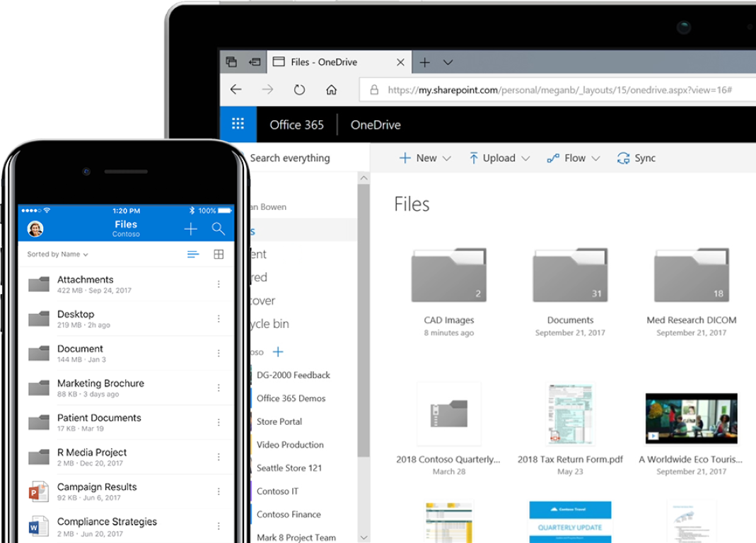Viewport: 756px width, 543px height.
Task: Click the sidebar scrollbar thumb
Action: (x=364, y=321)
